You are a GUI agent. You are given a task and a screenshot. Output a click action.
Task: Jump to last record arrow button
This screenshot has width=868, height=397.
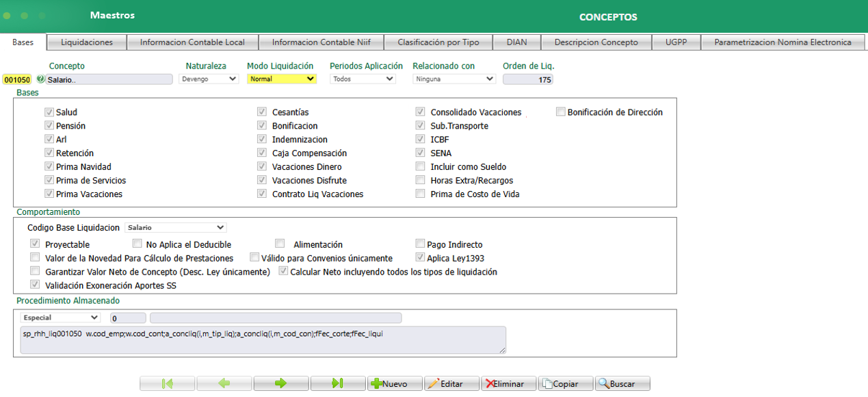338,383
